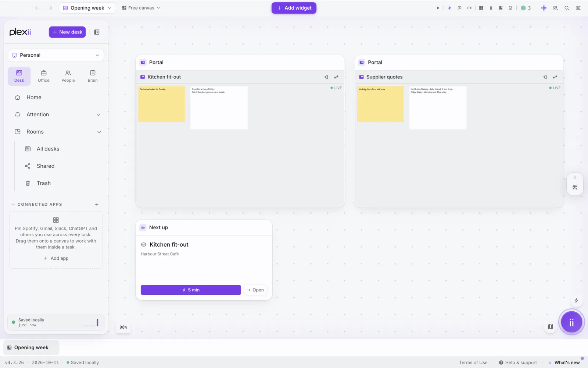Open the sliders settings icon

pyautogui.click(x=578, y=8)
